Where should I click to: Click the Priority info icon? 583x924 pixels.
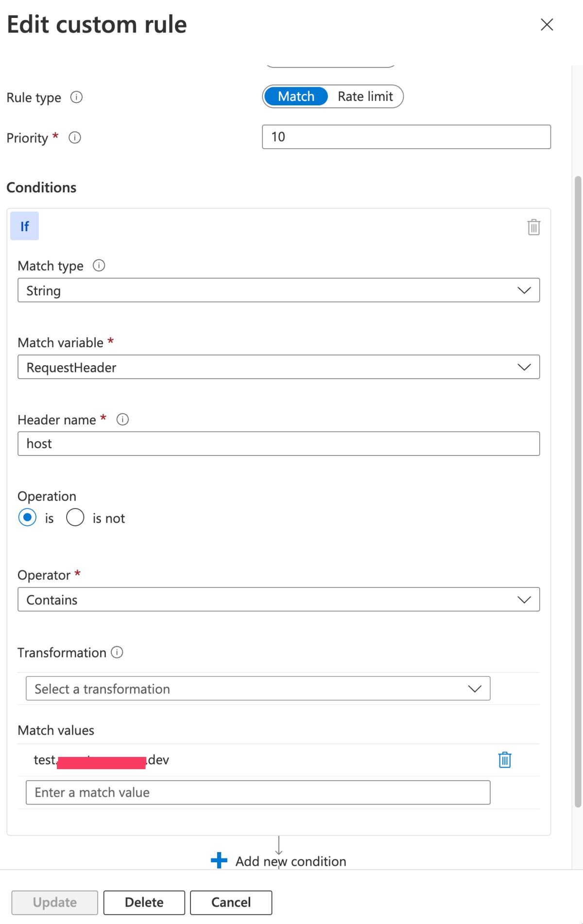coord(75,138)
